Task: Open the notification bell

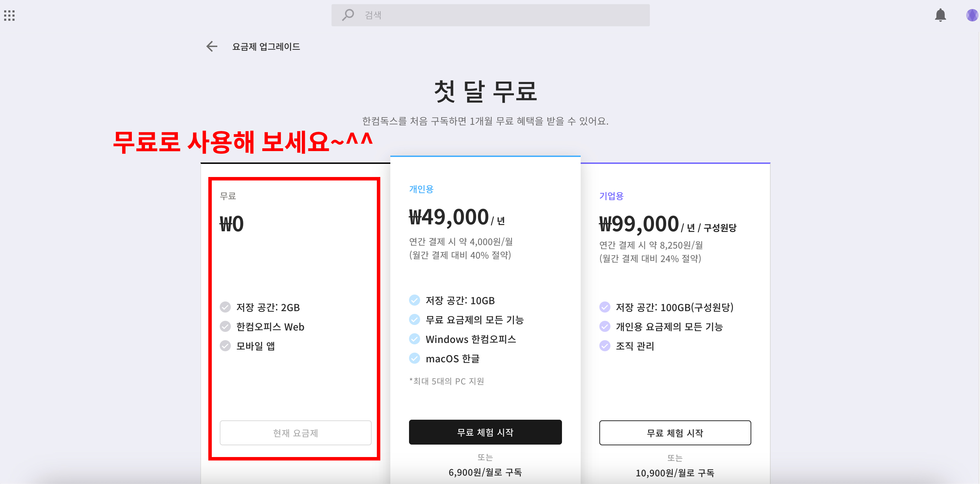Action: pyautogui.click(x=940, y=15)
